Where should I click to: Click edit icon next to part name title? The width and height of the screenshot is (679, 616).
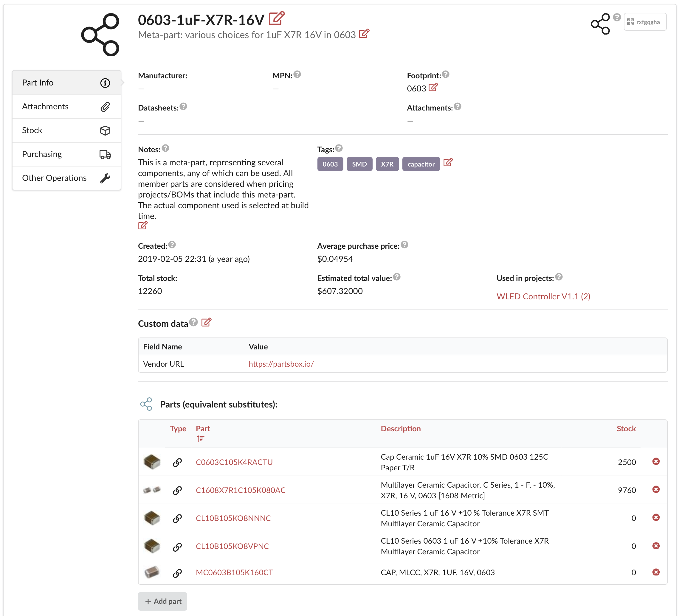pyautogui.click(x=277, y=18)
